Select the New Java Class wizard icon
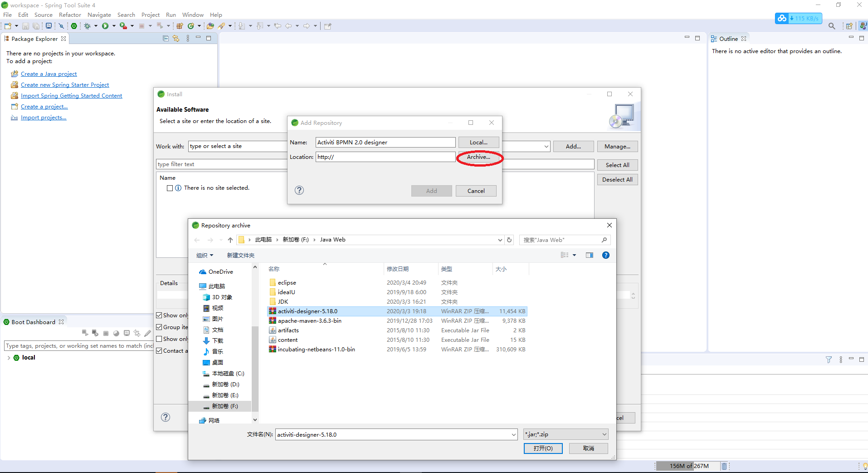 pos(191,26)
